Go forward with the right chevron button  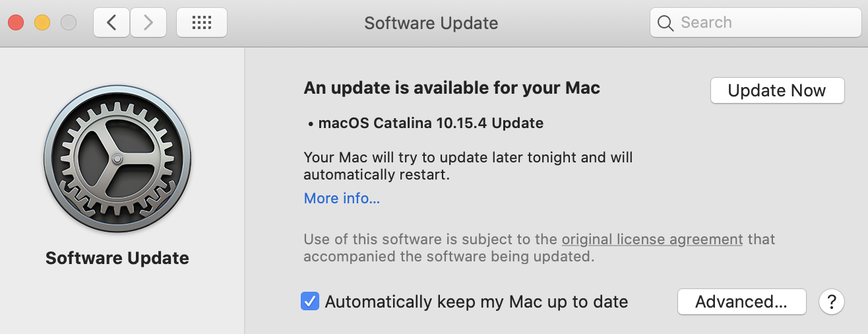(148, 23)
